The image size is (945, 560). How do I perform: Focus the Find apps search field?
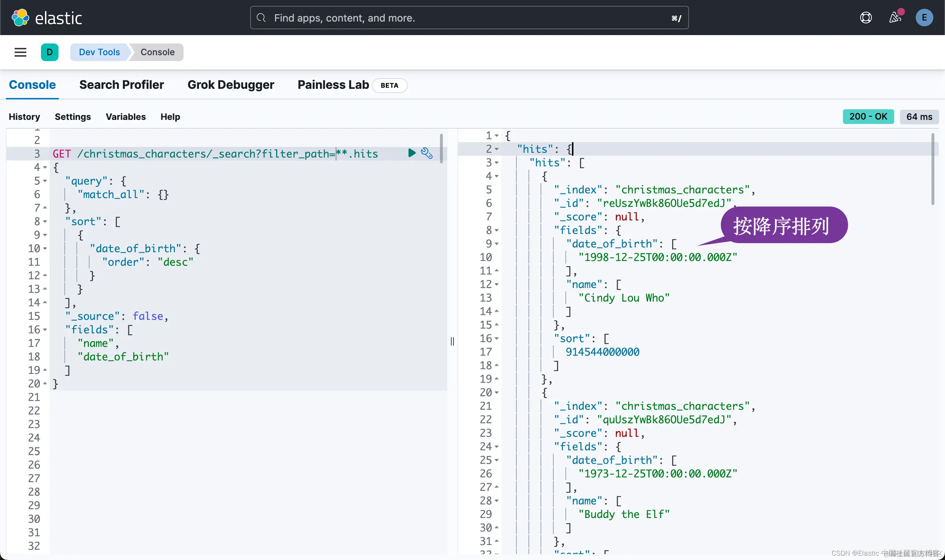468,18
